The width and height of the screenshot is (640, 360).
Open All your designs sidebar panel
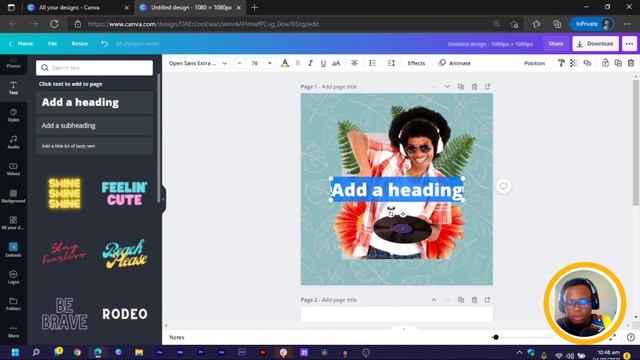(x=13, y=223)
